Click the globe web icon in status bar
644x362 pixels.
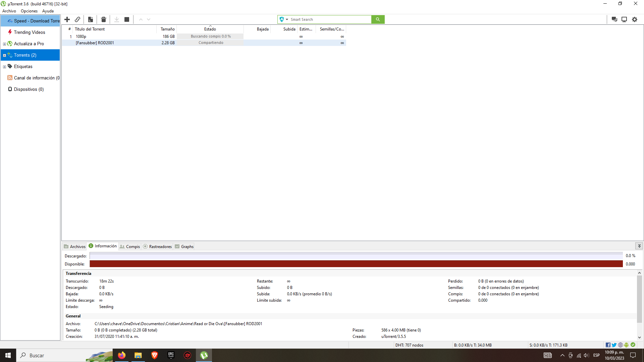[x=621, y=345]
